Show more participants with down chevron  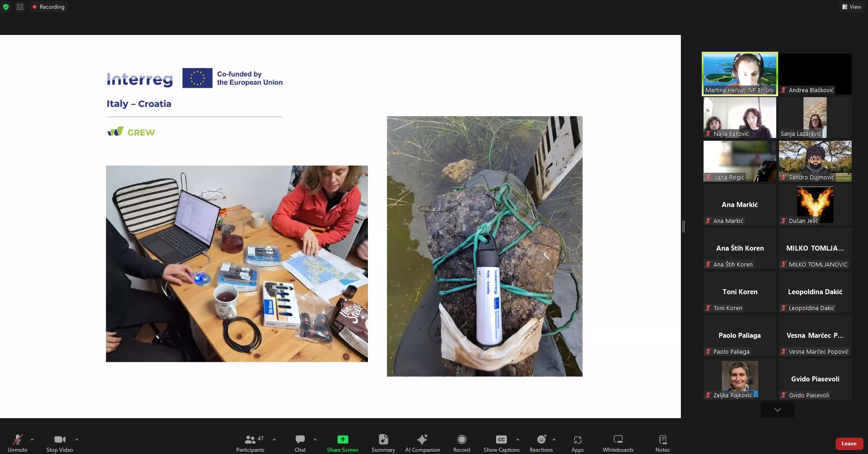tap(777, 410)
